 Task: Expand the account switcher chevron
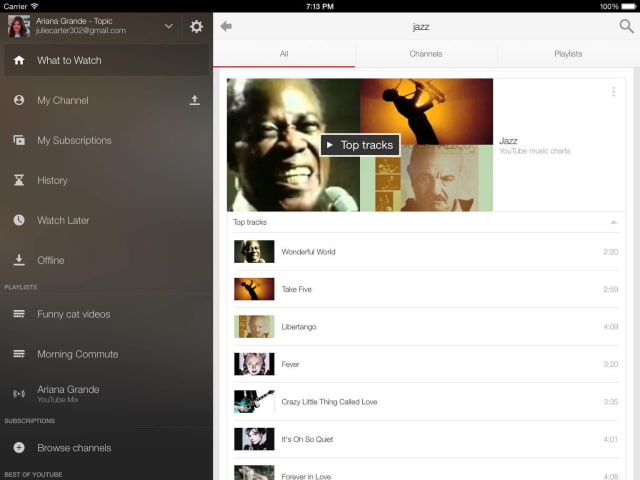click(168, 26)
